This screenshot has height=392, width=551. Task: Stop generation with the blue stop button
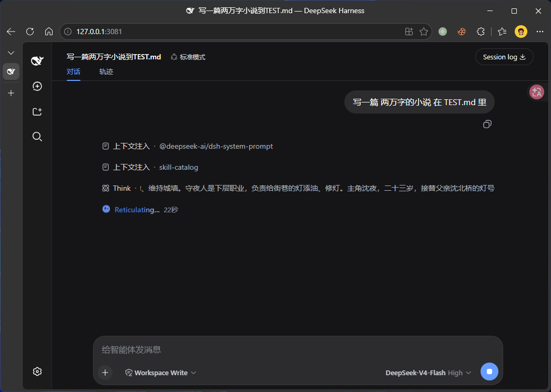click(x=489, y=372)
